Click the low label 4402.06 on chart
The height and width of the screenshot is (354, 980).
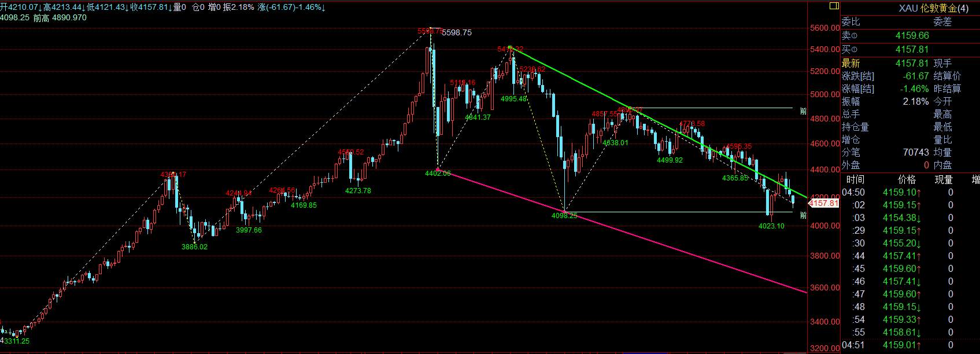coord(438,174)
